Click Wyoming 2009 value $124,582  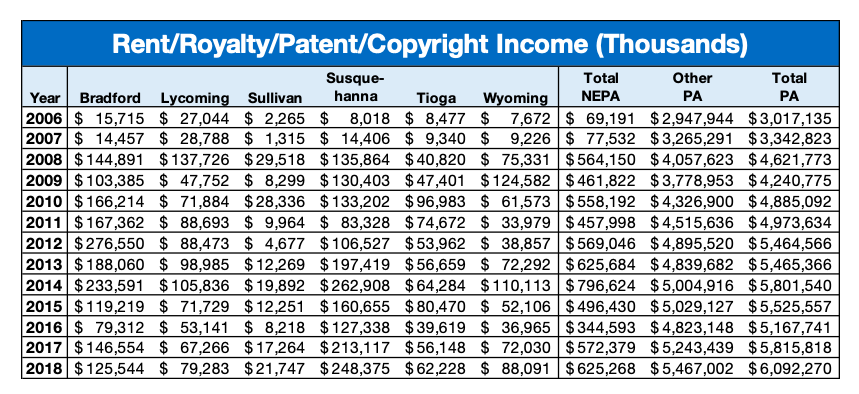[515, 181]
